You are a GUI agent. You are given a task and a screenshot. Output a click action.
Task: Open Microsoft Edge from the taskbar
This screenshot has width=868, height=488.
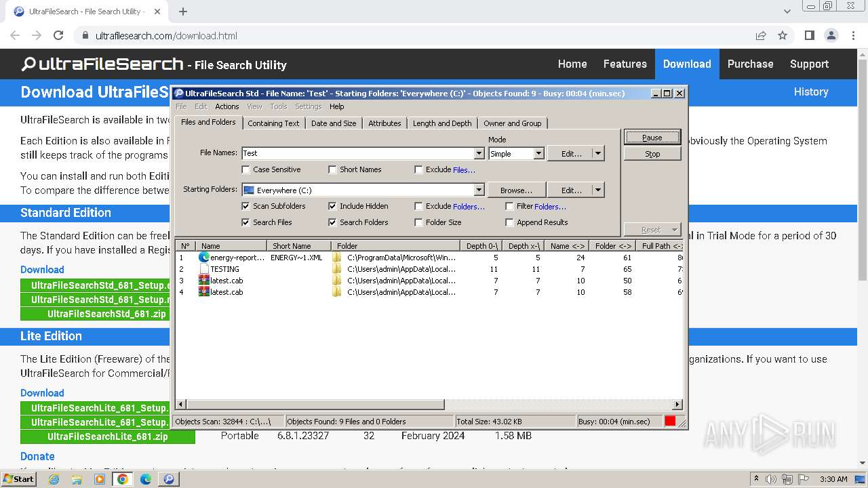pos(146,479)
